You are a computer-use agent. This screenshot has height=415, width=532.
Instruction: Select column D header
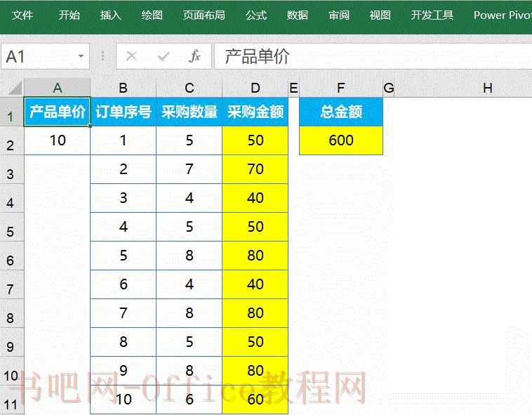tap(255, 88)
